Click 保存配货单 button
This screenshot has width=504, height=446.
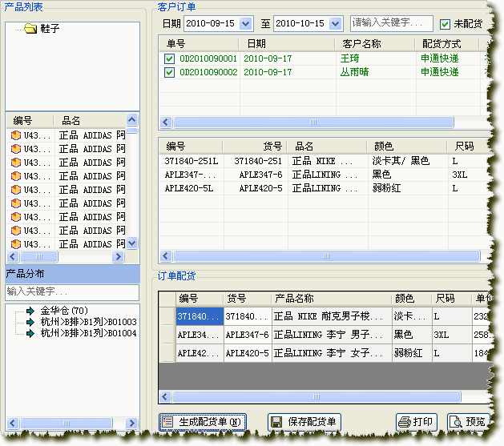tap(304, 422)
